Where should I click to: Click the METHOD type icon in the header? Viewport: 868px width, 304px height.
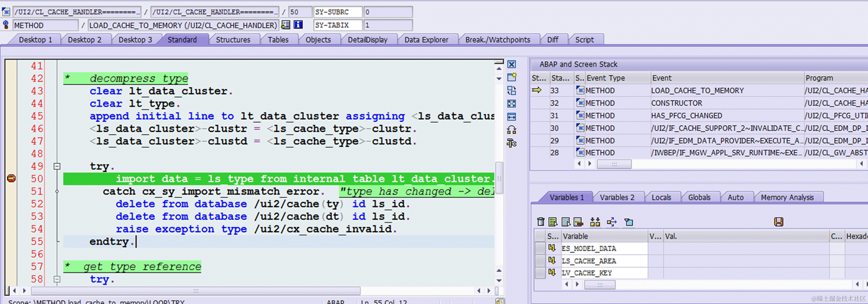click(x=6, y=25)
